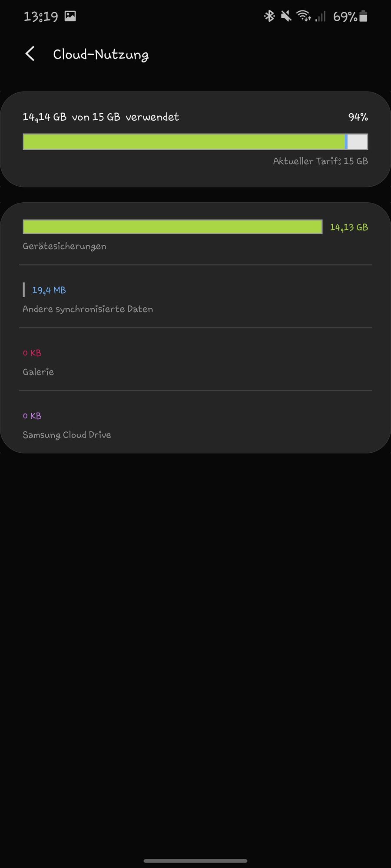Tap the image notification icon

(x=70, y=16)
